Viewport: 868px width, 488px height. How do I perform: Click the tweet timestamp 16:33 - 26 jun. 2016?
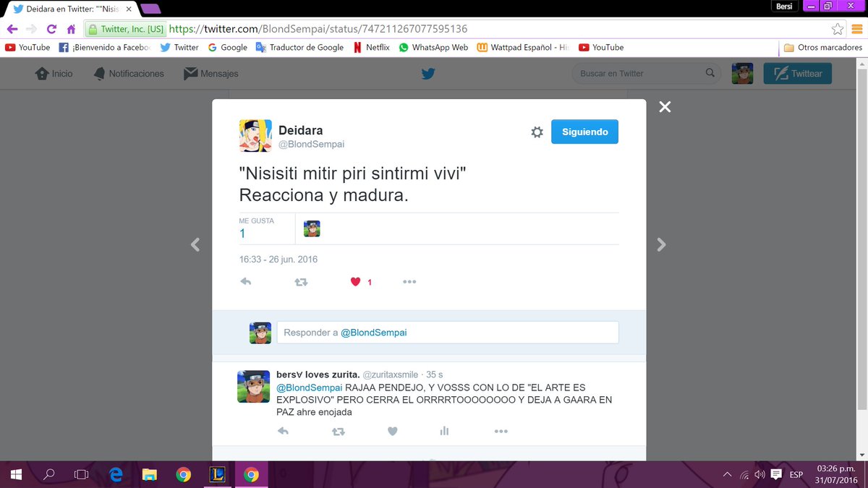(278, 260)
